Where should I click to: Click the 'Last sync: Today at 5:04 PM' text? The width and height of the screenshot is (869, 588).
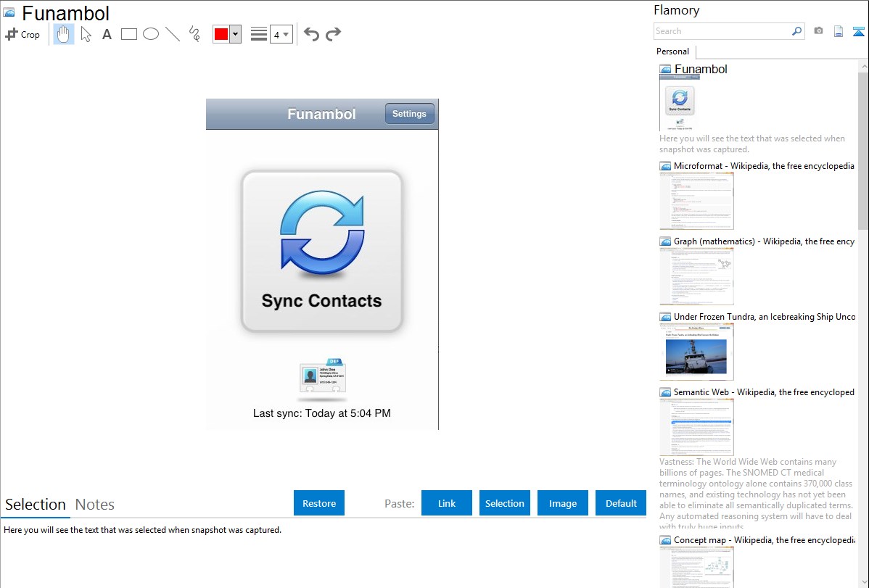click(322, 413)
